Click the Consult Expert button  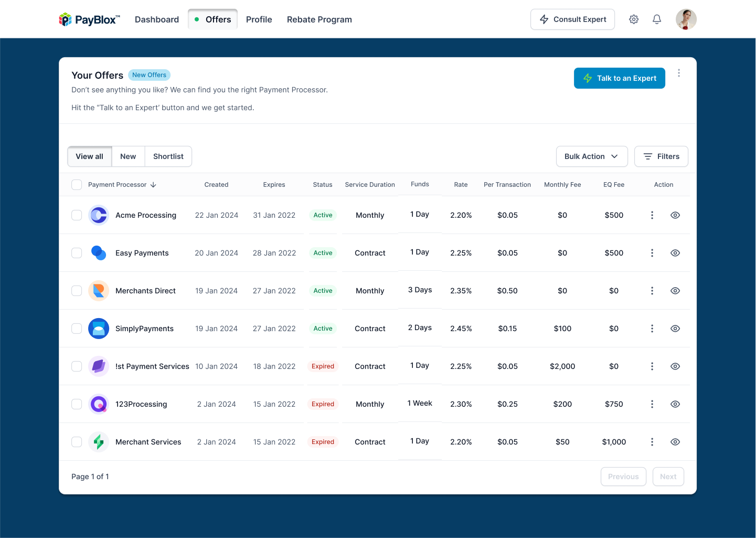coord(572,19)
